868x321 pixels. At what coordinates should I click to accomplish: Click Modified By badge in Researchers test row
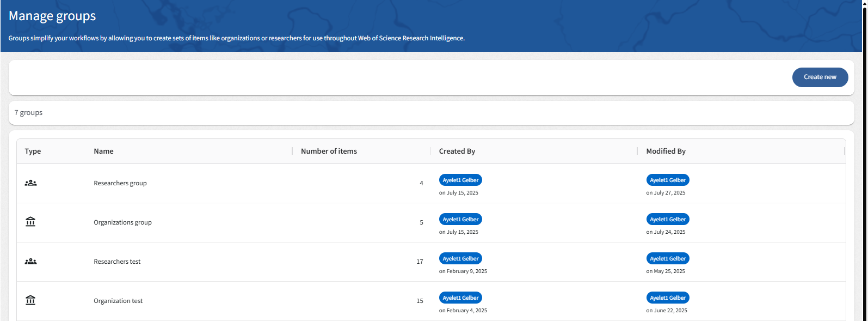pos(668,258)
